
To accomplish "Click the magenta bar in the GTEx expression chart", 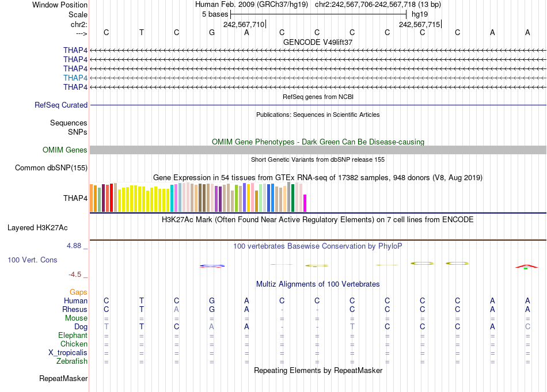I will (305, 203).
